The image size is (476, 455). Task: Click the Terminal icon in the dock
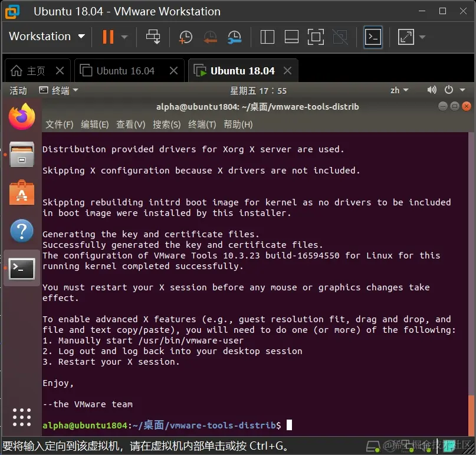click(22, 269)
